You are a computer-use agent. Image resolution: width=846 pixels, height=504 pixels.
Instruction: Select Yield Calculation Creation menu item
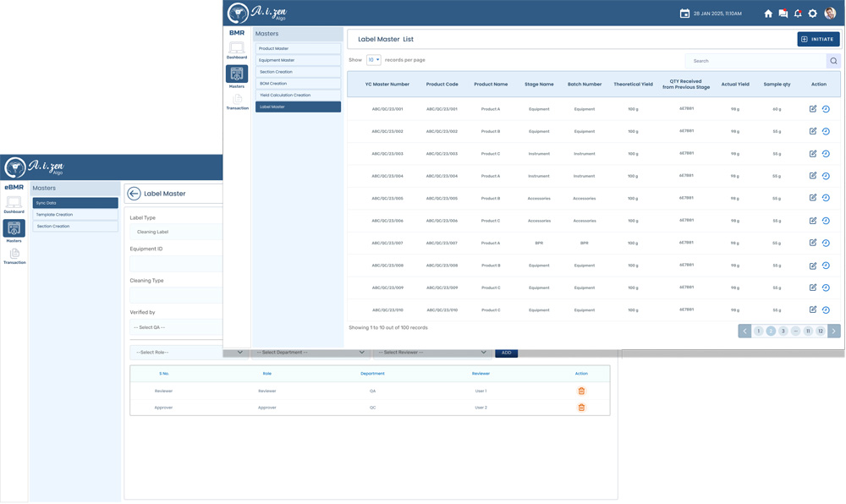pos(298,95)
